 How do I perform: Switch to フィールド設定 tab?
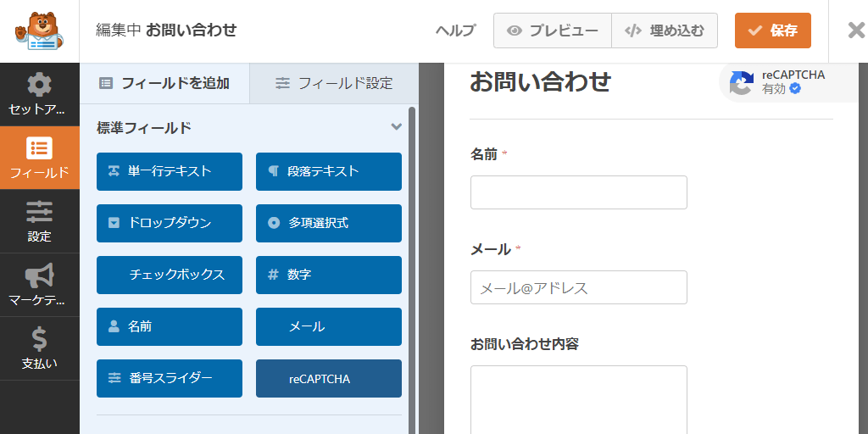(334, 84)
